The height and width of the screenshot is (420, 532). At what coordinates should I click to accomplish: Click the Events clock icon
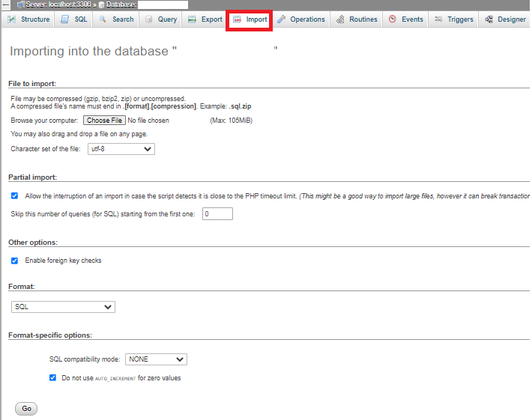393,19
